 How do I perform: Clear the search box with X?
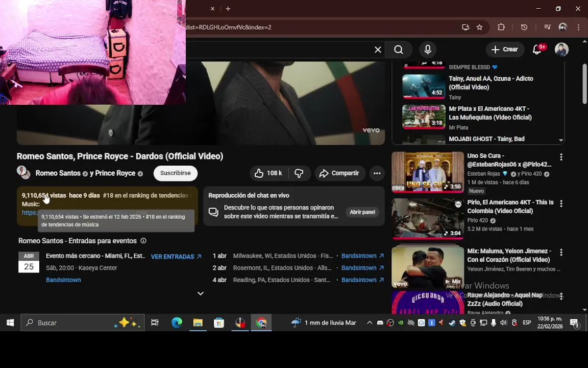[x=378, y=50]
